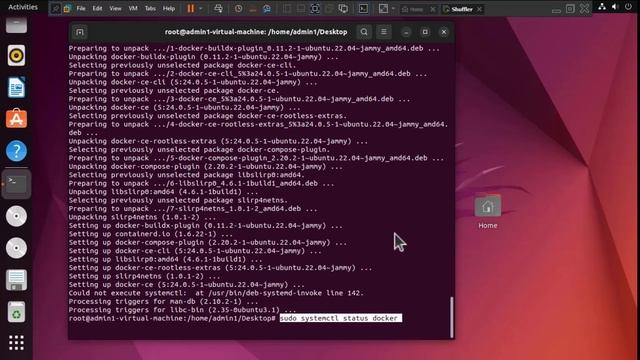Show Applications grid

click(16, 343)
